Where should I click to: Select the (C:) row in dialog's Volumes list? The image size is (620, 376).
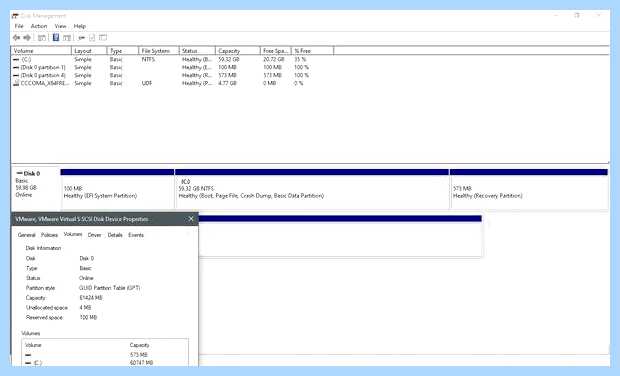click(x=105, y=363)
